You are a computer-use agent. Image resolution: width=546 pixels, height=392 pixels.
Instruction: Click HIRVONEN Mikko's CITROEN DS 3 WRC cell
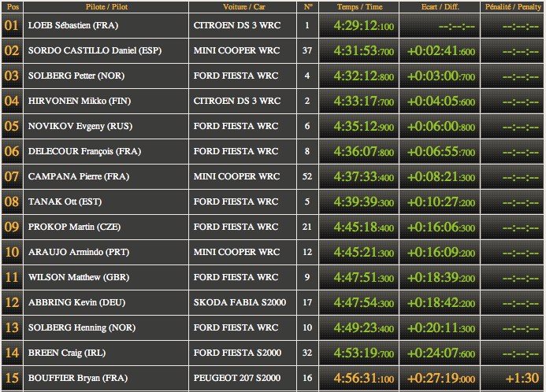236,101
